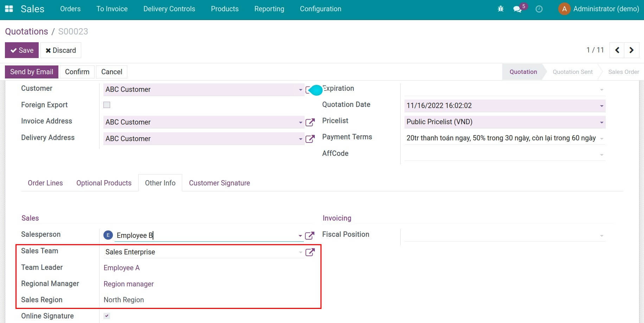Image resolution: width=644 pixels, height=323 pixels.
Task: Enable the Foreign Export checkbox
Action: [107, 104]
